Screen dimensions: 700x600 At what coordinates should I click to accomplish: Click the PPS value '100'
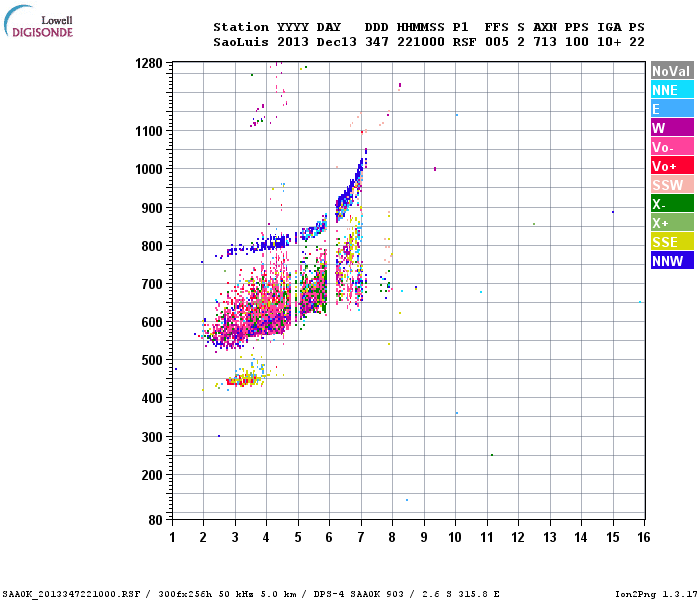[x=576, y=42]
